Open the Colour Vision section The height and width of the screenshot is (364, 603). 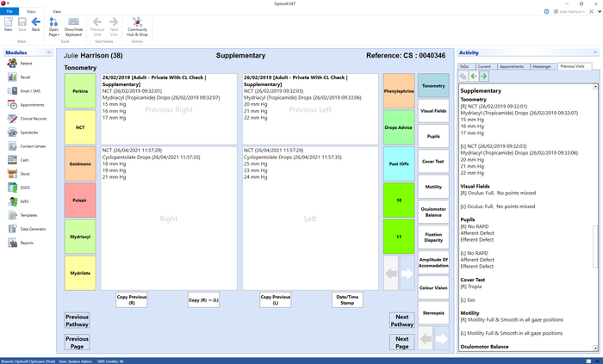pos(433,287)
